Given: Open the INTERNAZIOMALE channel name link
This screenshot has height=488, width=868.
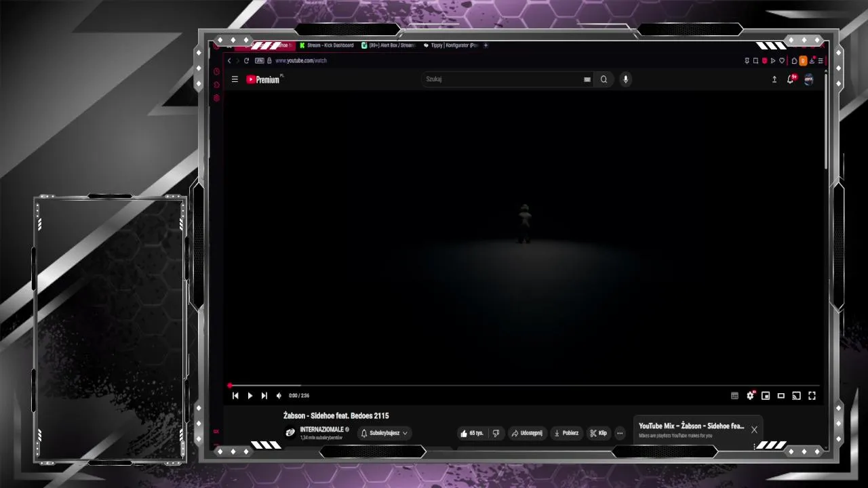Looking at the screenshot, I should click(x=322, y=430).
